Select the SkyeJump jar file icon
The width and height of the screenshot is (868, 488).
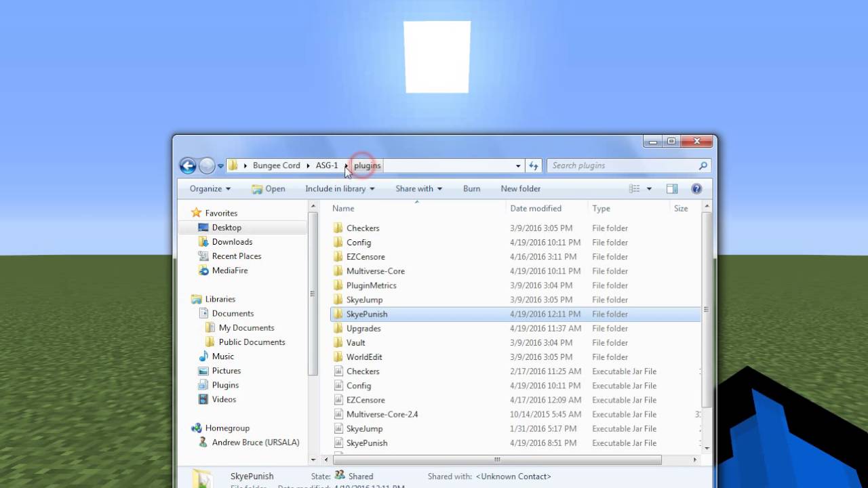point(338,428)
